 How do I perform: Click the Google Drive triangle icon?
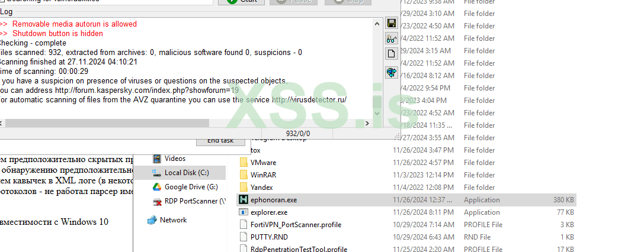156,187
